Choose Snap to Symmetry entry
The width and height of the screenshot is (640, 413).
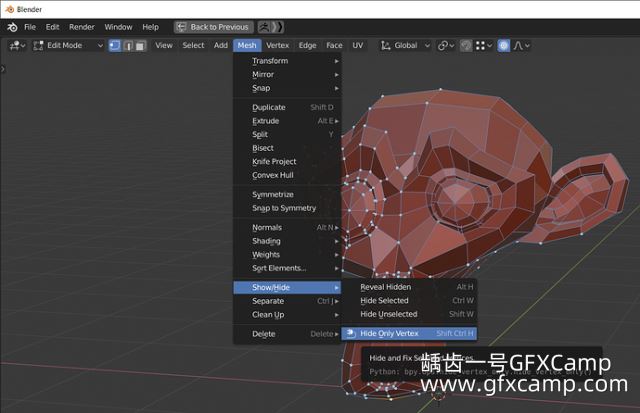coord(287,208)
